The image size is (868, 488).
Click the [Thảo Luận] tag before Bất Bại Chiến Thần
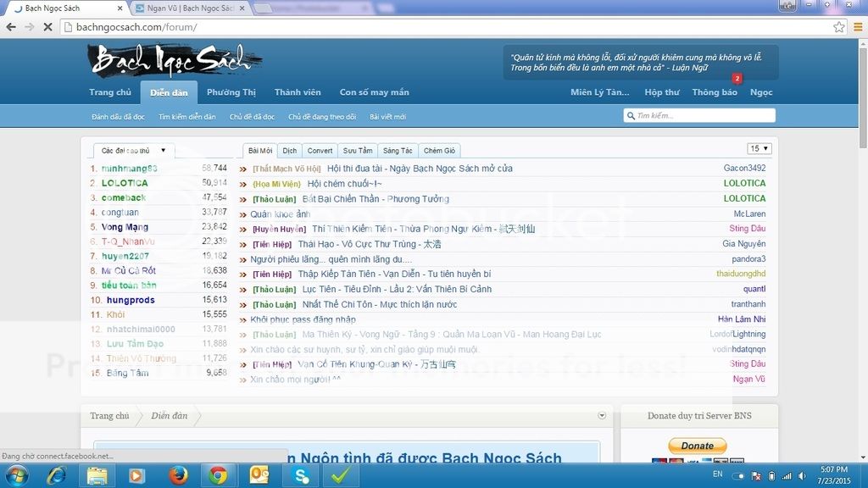pyautogui.click(x=275, y=199)
